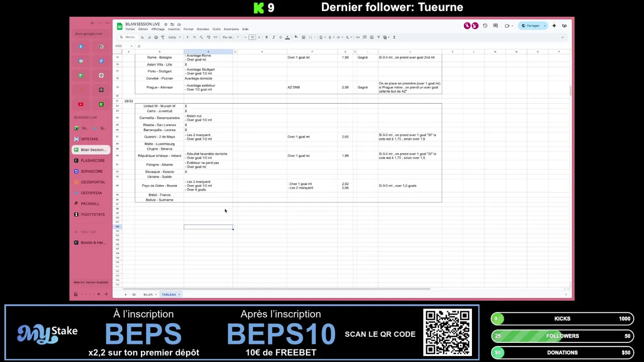Click the Google Sheets home logo

tap(120, 26)
